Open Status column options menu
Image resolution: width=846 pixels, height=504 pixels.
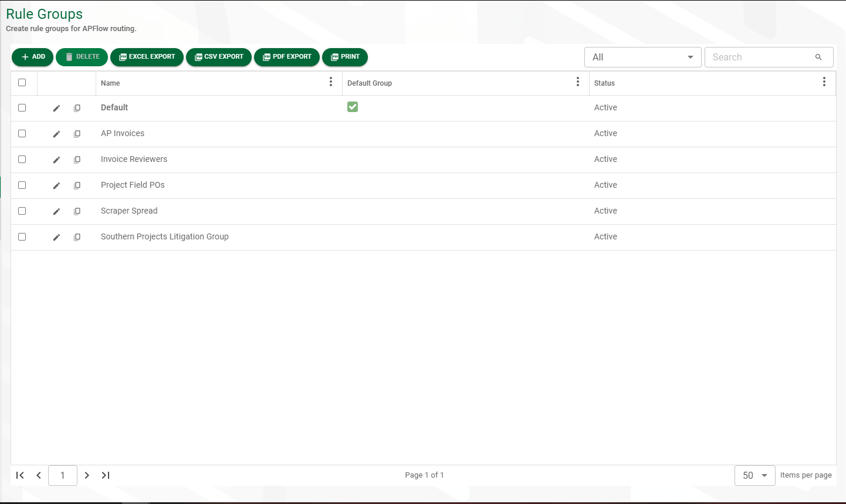coord(824,82)
